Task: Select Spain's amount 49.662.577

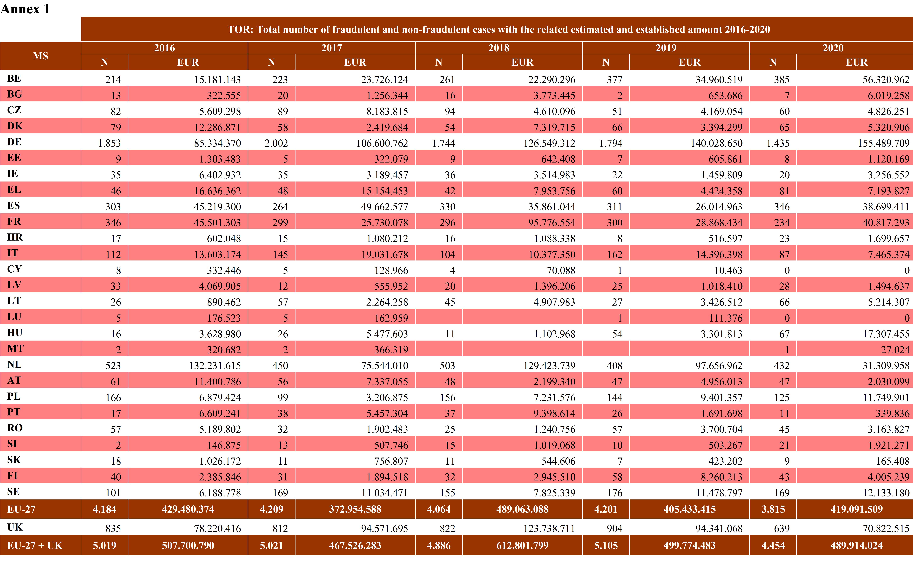Action: [x=385, y=207]
